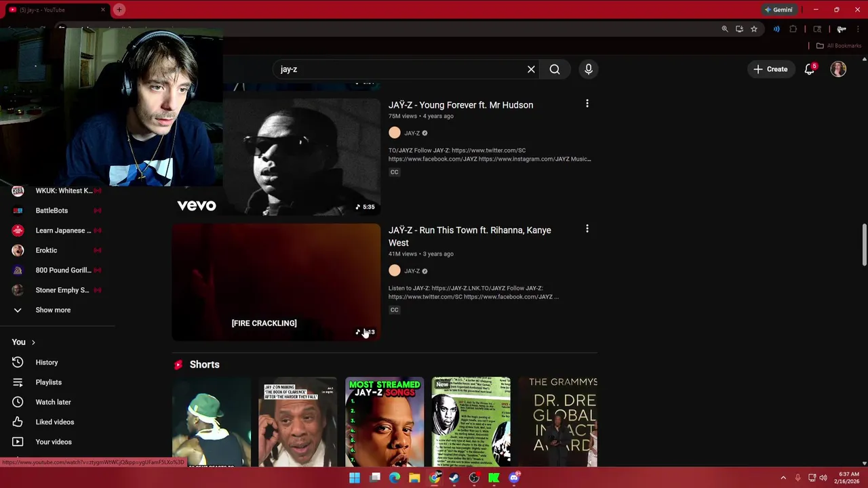Click the Shorts section heading

(204, 365)
